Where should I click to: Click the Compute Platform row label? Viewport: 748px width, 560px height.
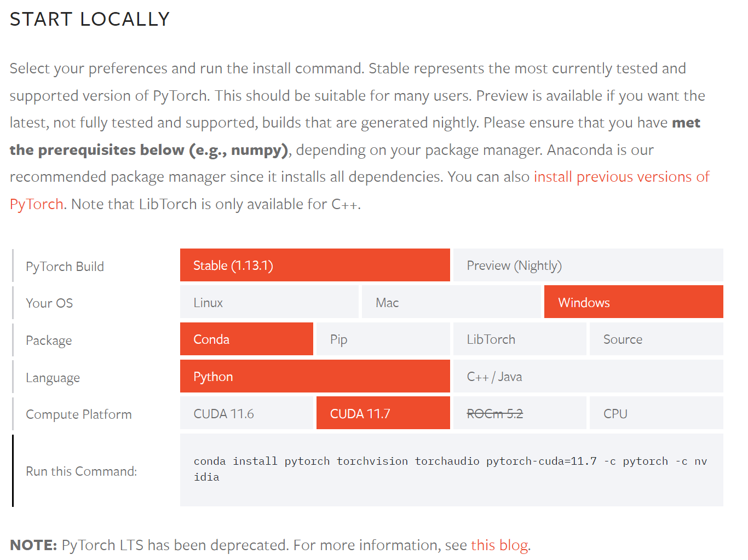(x=78, y=414)
